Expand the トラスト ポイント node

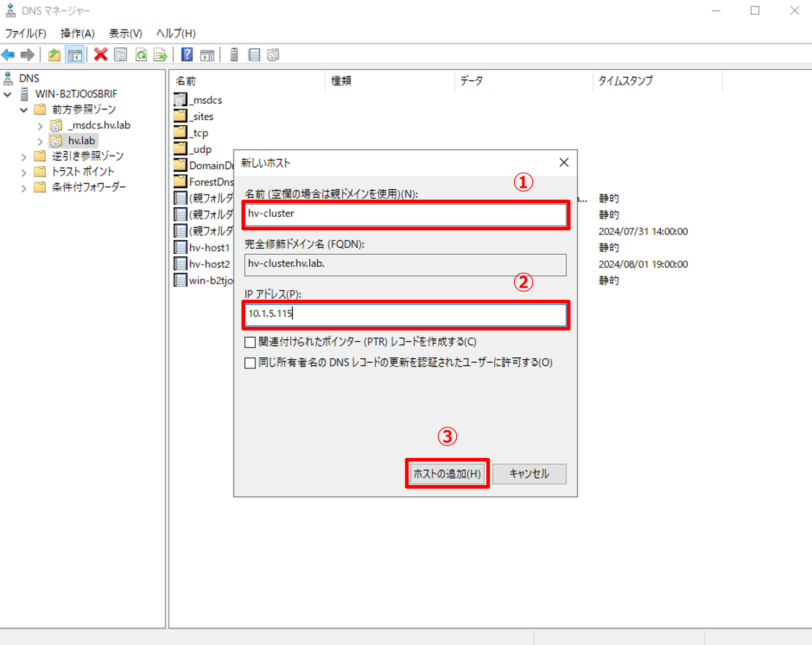click(x=24, y=173)
